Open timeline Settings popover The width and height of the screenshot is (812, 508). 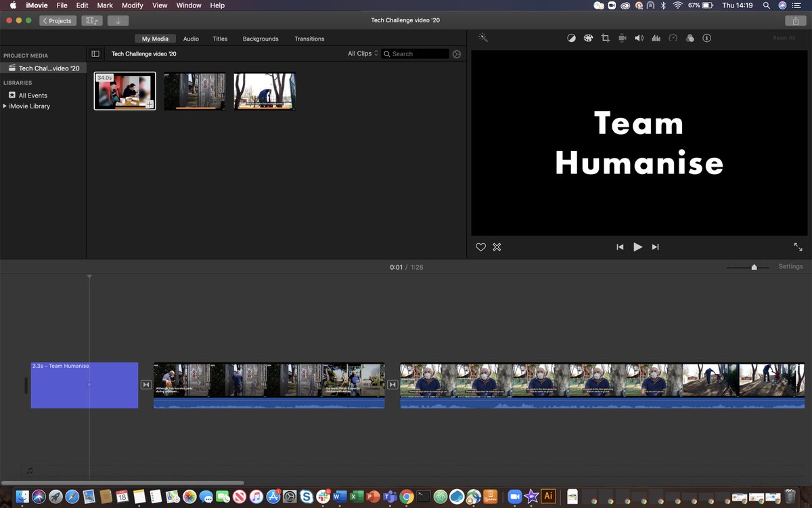tap(790, 267)
